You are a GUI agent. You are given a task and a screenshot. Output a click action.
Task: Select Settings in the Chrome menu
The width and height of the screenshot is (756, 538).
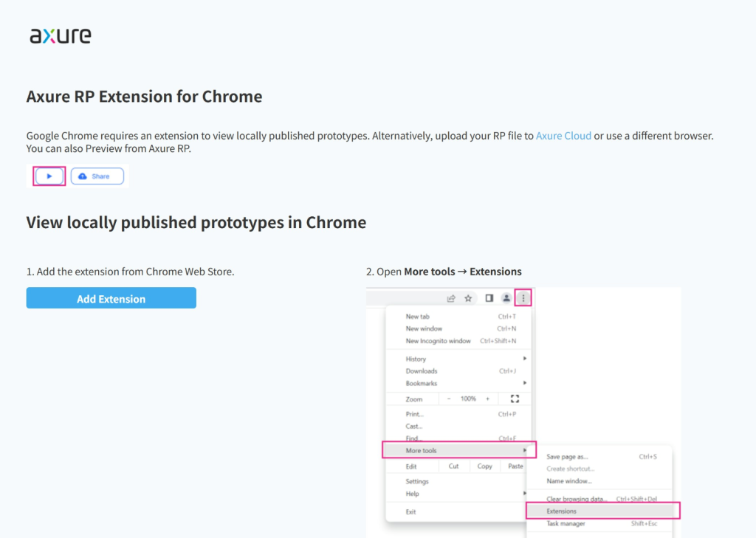tap(417, 481)
